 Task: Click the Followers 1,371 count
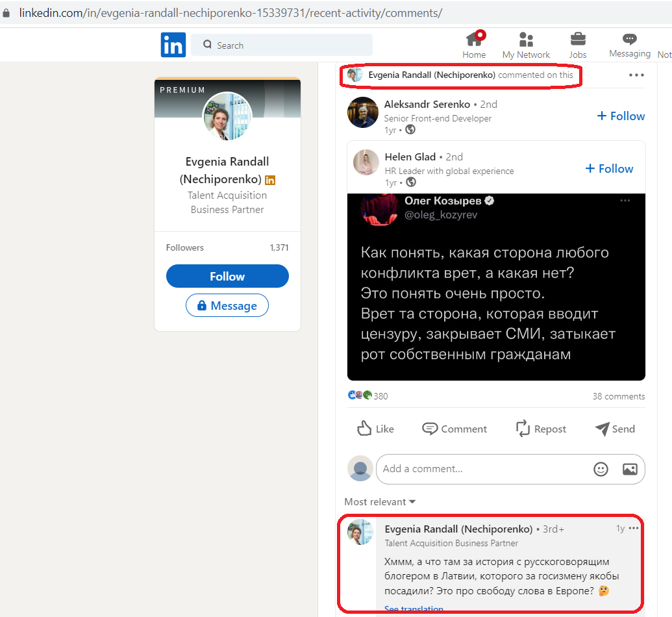tap(227, 247)
